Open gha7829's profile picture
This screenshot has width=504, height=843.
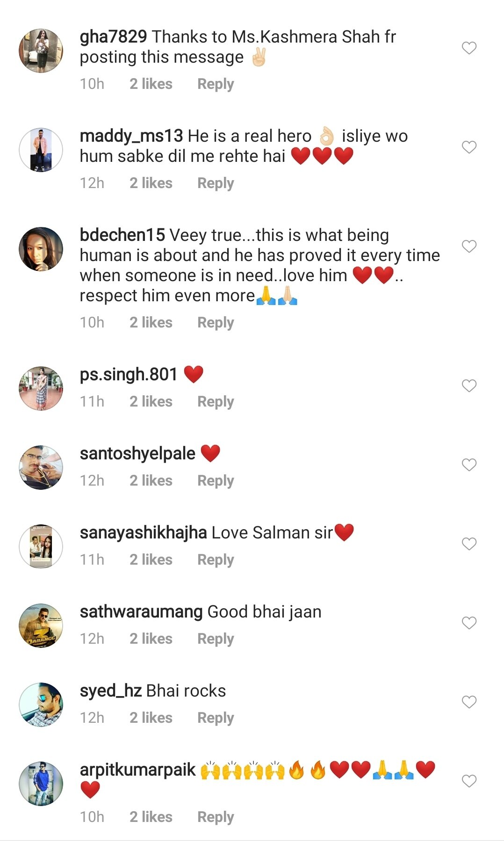pos(41,51)
